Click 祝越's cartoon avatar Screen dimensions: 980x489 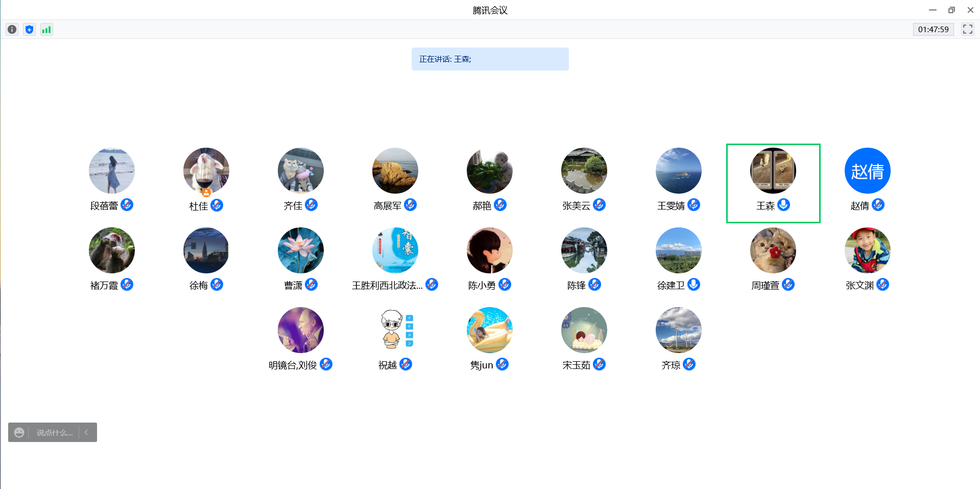(395, 330)
